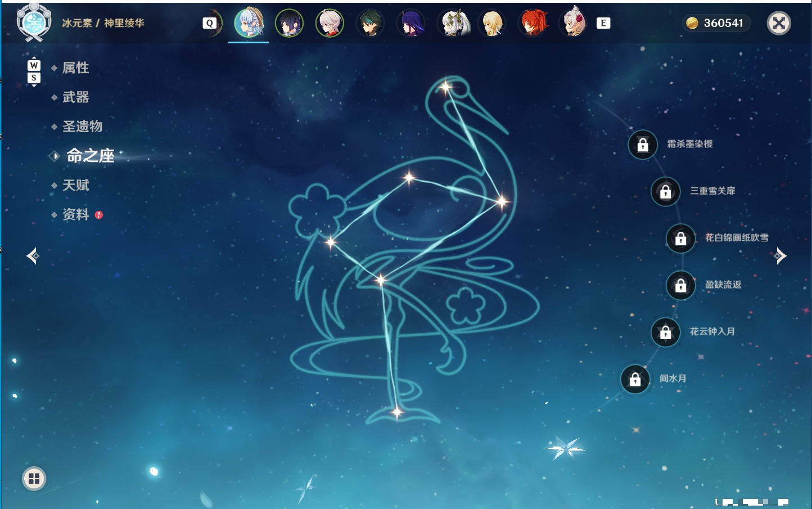This screenshot has height=509, width=812.
Task: Open the locked 花白锦画纸吹雪 constellation node
Action: [681, 238]
